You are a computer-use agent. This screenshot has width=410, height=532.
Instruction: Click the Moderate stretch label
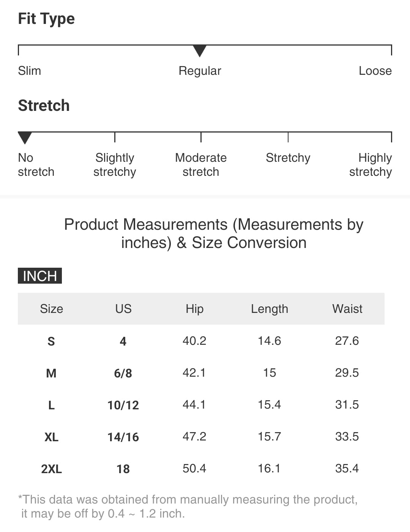coord(201,165)
